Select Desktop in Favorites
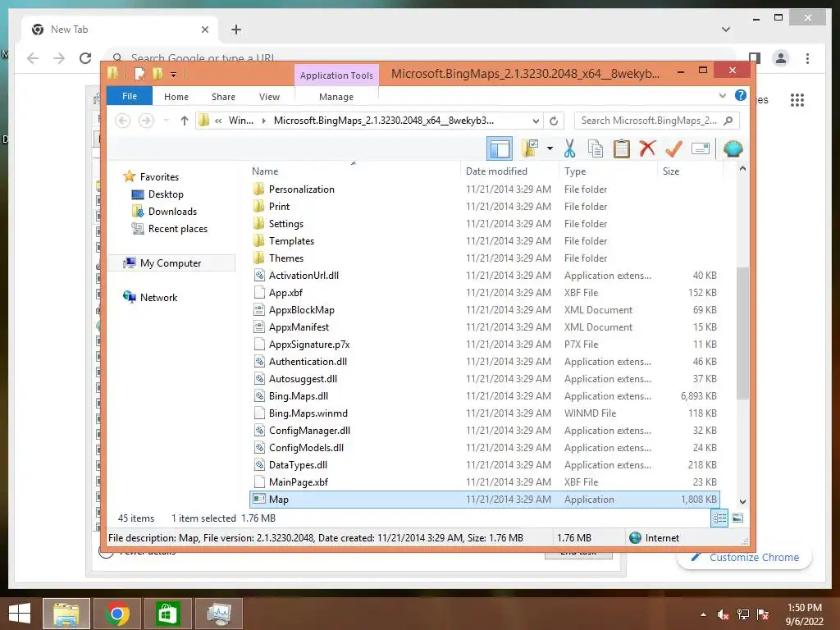 point(166,194)
